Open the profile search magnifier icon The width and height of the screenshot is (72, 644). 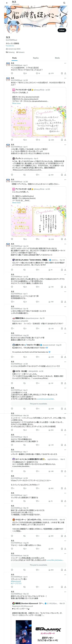[x=64, y=3]
